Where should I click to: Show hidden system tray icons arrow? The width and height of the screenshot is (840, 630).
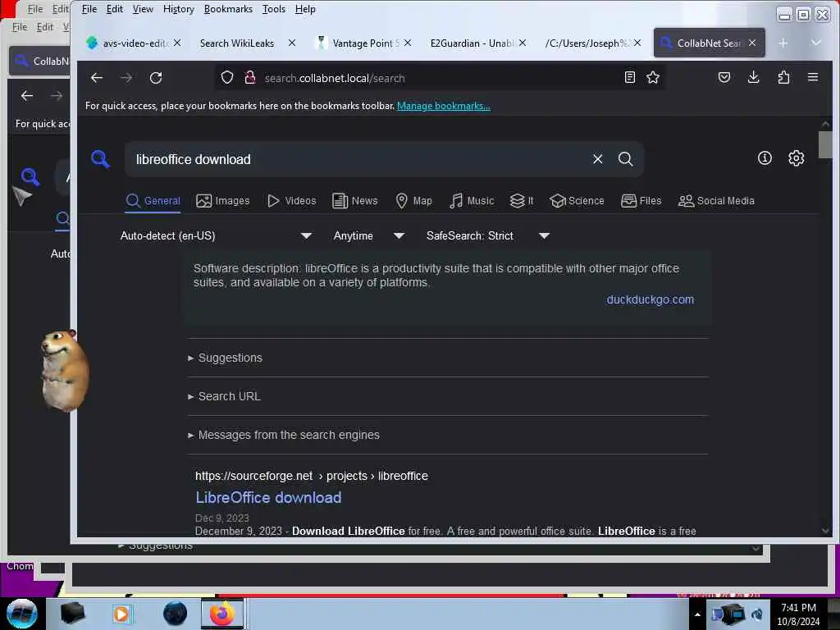point(697,614)
